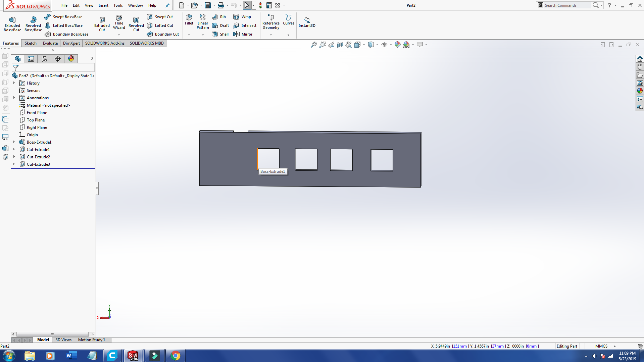644x362 pixels.
Task: Open the Insert menu
Action: 103,5
